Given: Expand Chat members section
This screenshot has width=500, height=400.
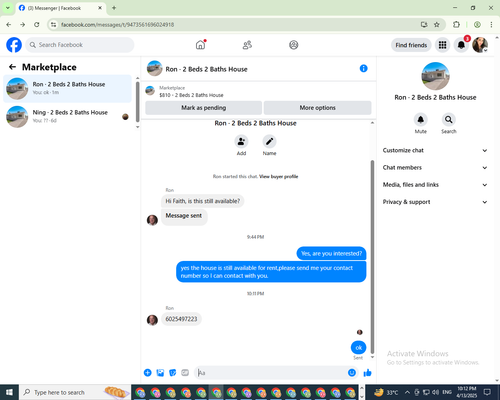Looking at the screenshot, I should pyautogui.click(x=435, y=168).
